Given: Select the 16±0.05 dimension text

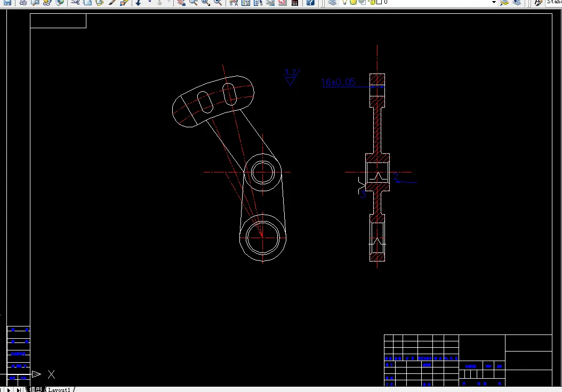Looking at the screenshot, I should 338,82.
